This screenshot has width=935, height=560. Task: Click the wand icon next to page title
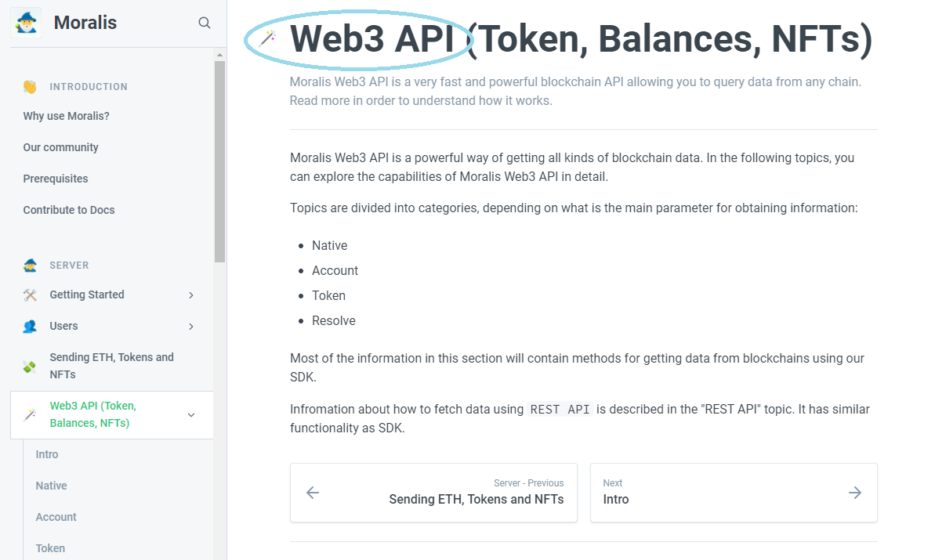267,38
